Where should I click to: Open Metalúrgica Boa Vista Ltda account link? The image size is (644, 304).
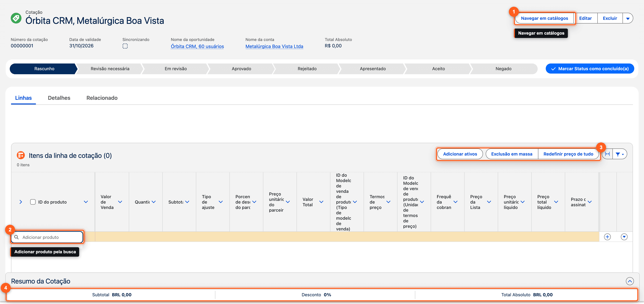click(x=274, y=46)
